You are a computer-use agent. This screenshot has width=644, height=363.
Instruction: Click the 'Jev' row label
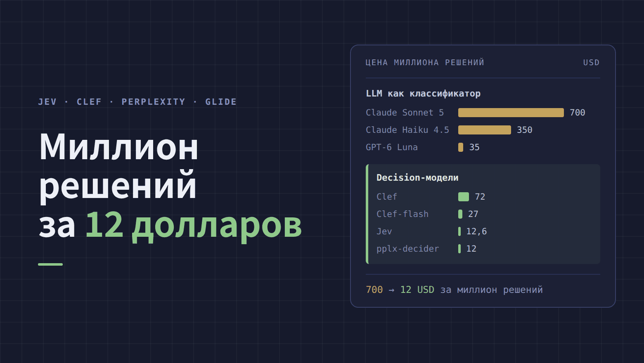coord(384,231)
